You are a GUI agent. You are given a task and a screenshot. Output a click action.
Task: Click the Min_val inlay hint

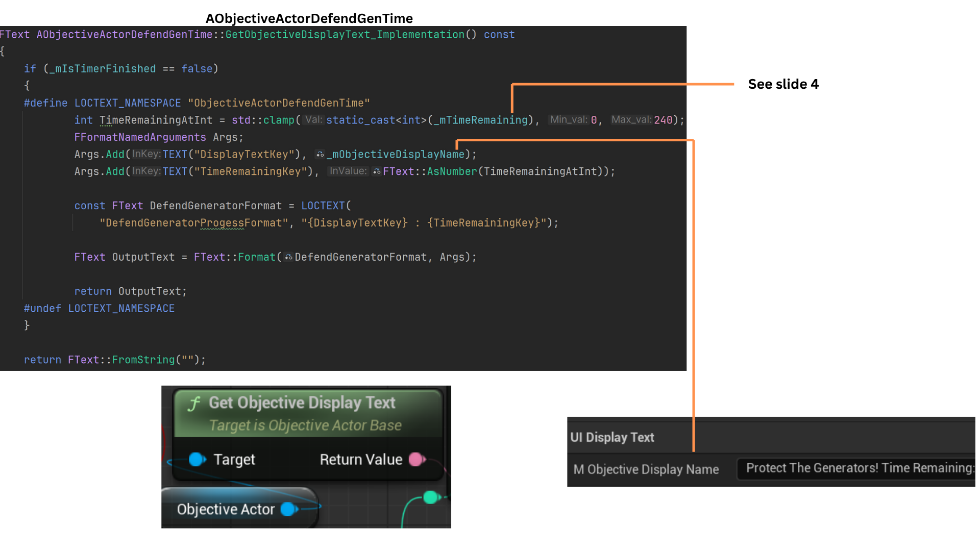(x=569, y=120)
